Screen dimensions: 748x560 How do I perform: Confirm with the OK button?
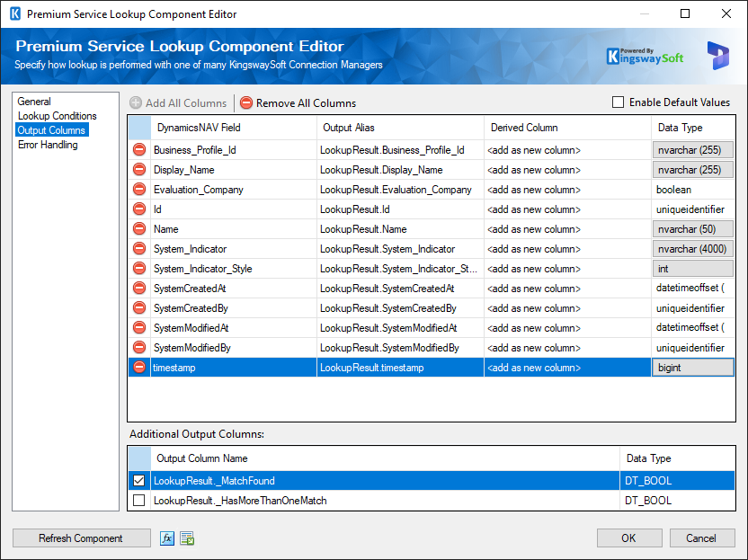[x=629, y=538]
